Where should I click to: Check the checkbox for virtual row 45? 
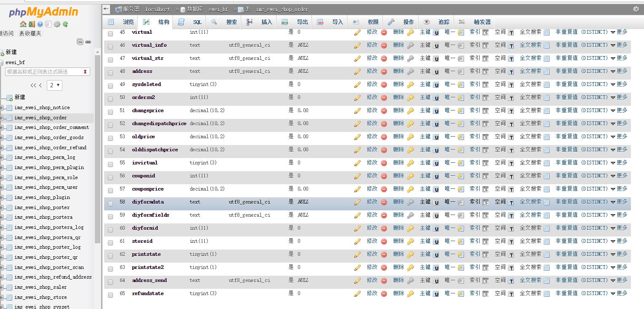pos(110,33)
